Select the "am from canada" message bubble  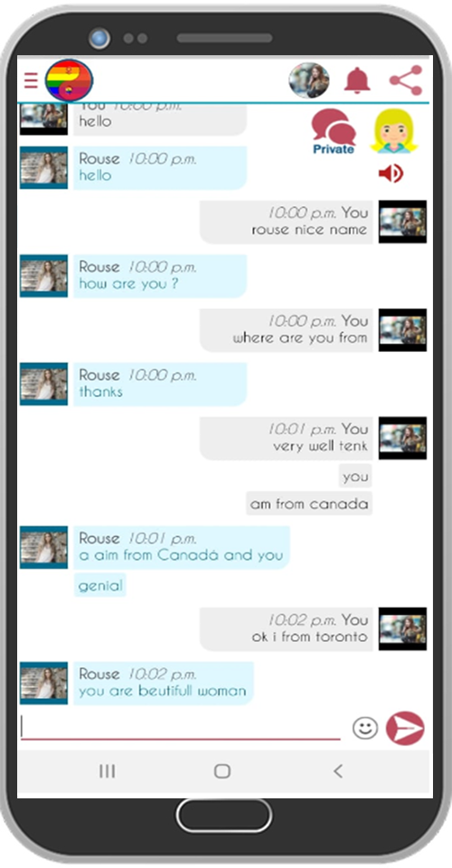pyautogui.click(x=309, y=504)
